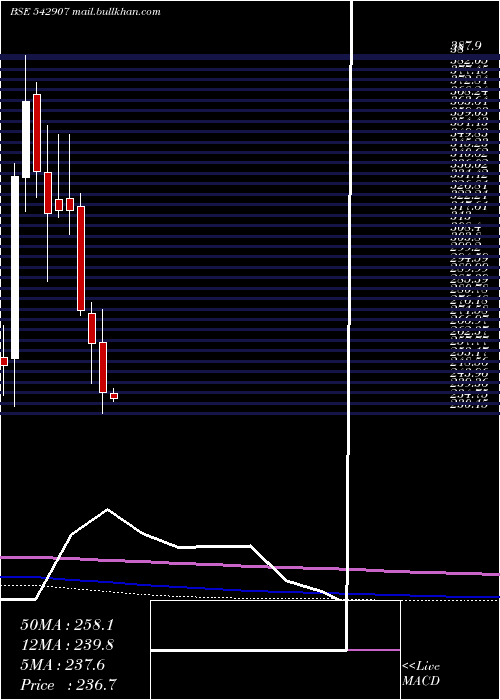Screen dimensions: 500x700
Task: Click the <<Live MACD label
Action: pyautogui.click(x=421, y=674)
